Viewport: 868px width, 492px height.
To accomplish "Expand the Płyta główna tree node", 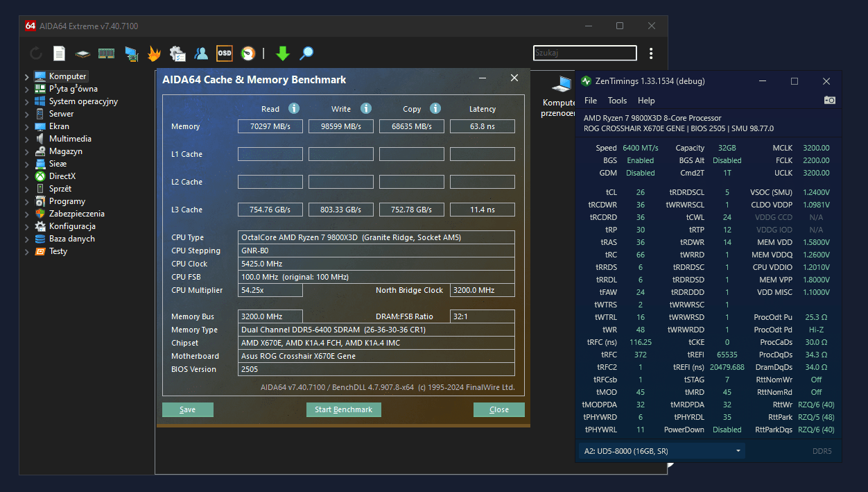I will [x=27, y=89].
